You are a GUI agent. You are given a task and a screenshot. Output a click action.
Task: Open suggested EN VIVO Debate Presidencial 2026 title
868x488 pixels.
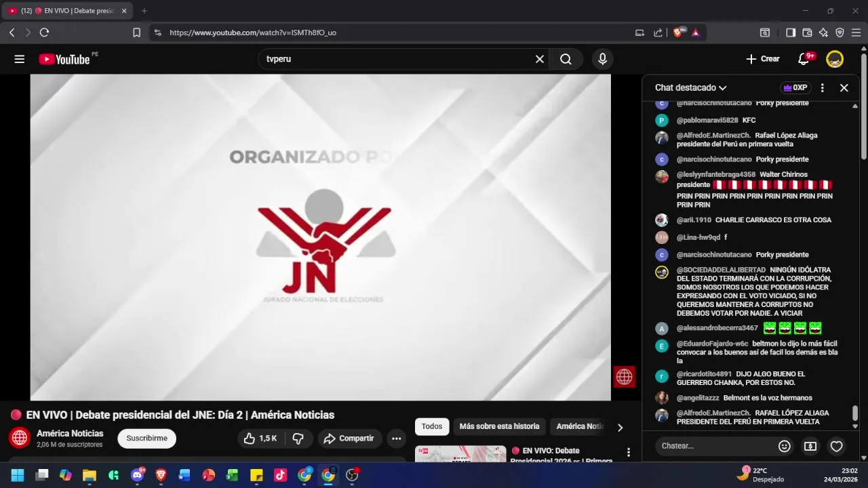[561, 455]
